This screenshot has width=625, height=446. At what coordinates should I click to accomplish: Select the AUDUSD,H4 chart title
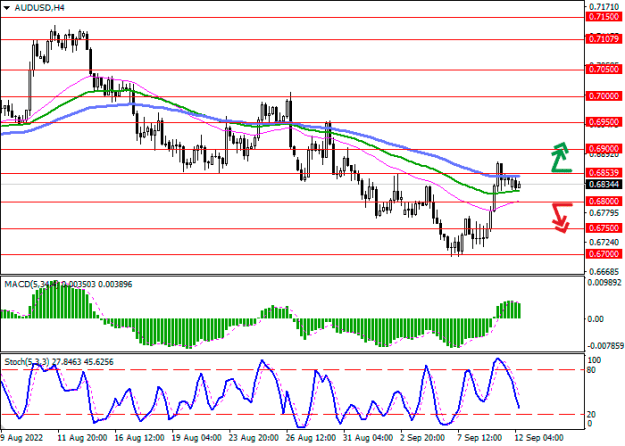point(39,8)
